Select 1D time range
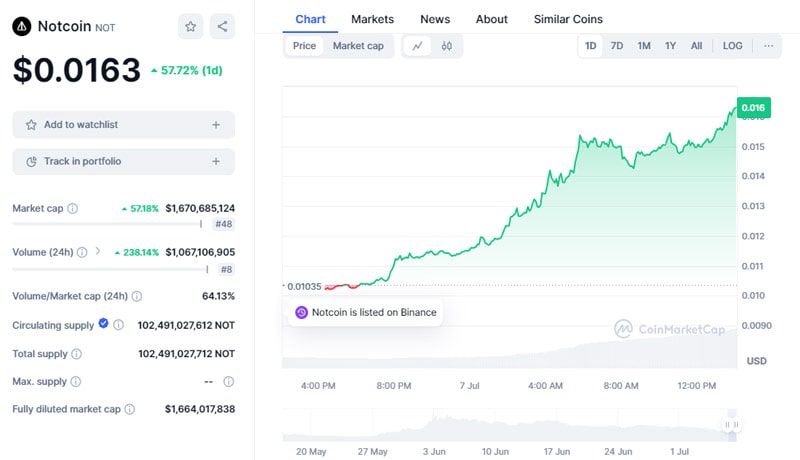The width and height of the screenshot is (800, 460). click(590, 46)
